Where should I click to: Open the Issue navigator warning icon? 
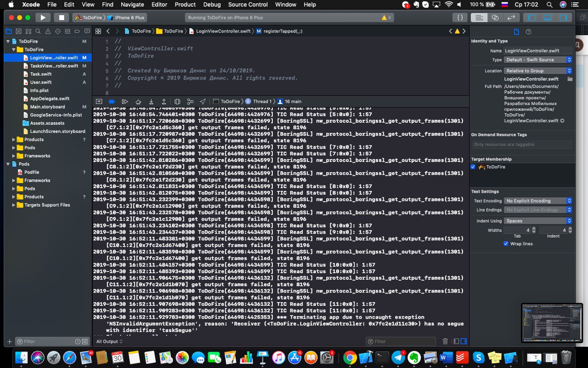pos(48,31)
